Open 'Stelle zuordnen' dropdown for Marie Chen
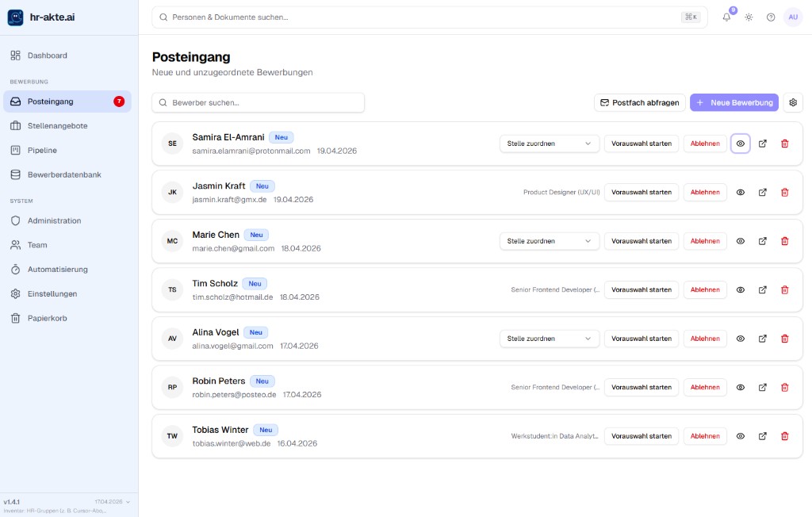Screen dimensions: 812x517 pos(550,241)
